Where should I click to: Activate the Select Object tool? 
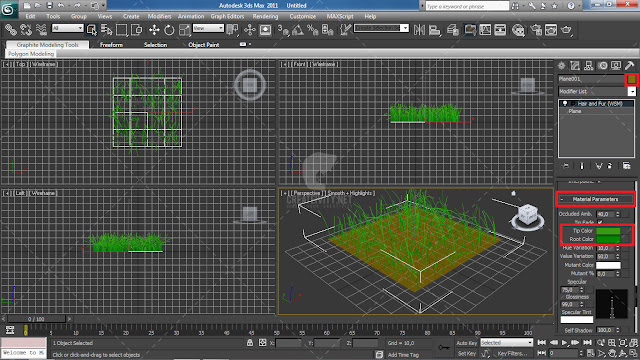coord(92,30)
